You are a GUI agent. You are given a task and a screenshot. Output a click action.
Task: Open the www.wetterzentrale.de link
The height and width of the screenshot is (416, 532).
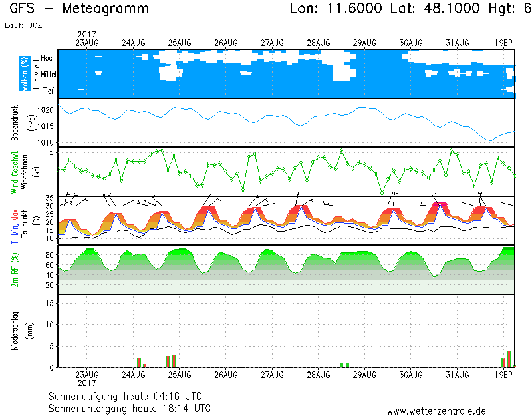436,411
